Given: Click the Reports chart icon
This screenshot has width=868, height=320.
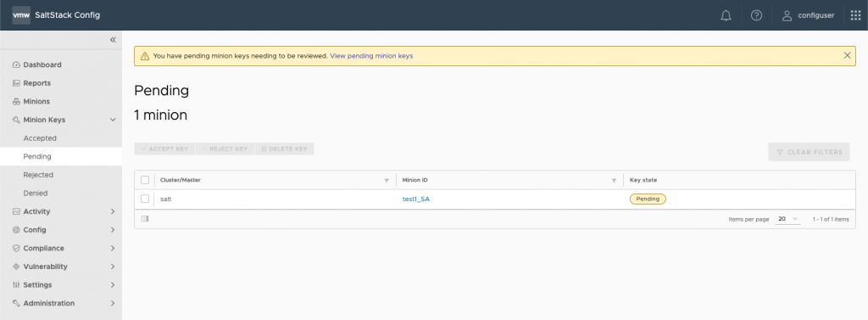Looking at the screenshot, I should (16, 83).
